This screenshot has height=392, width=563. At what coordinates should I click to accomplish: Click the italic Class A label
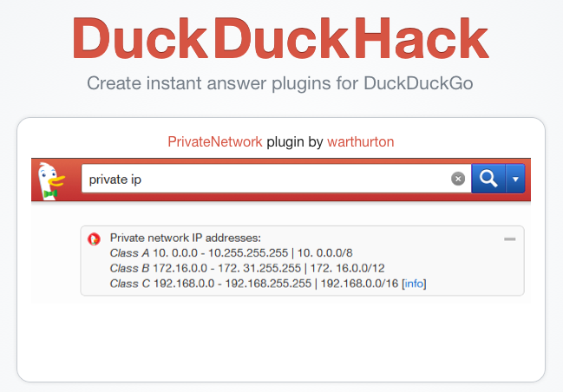pos(129,253)
